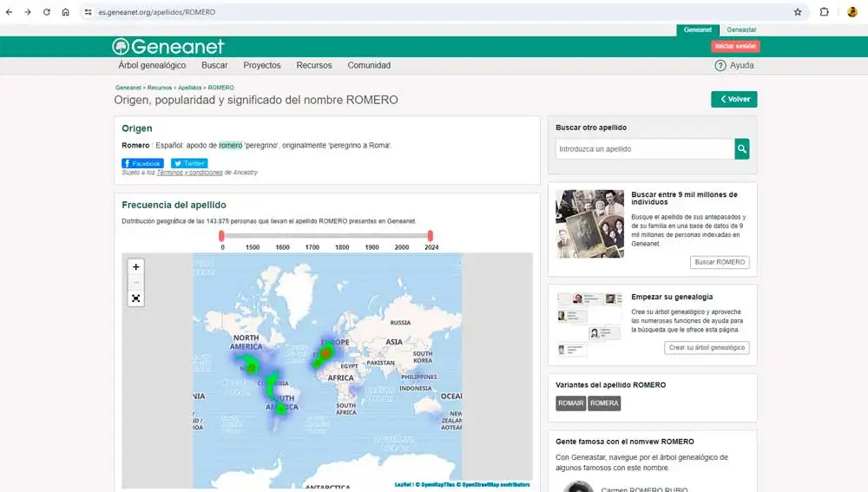Bookmark this page with the star icon
868x492 pixels.
798,12
